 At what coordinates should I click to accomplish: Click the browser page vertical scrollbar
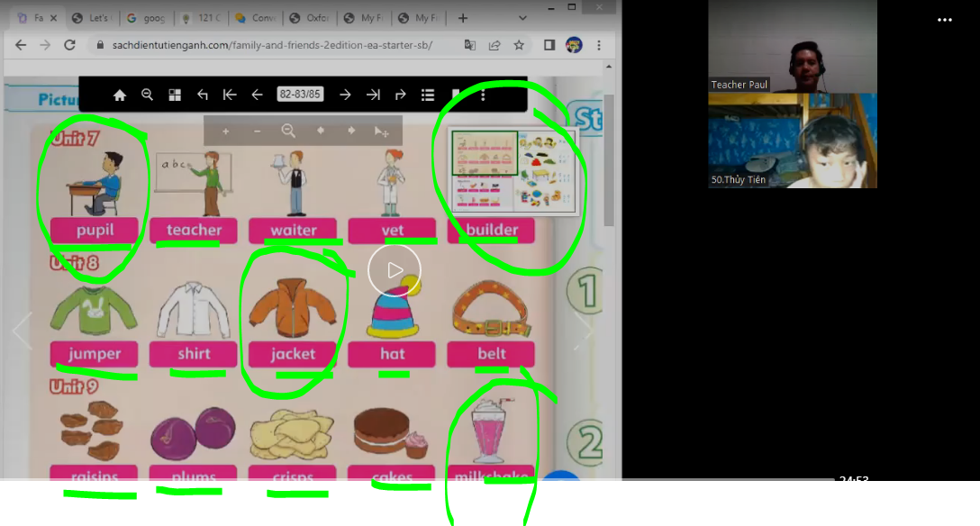(x=609, y=160)
